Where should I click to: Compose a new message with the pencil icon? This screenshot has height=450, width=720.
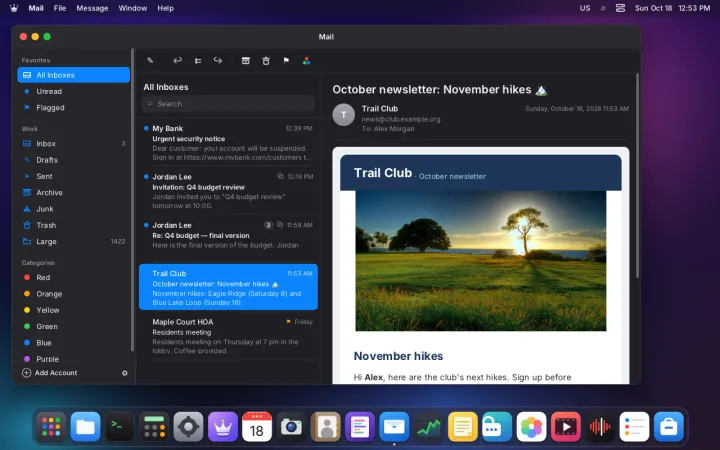[x=150, y=61]
